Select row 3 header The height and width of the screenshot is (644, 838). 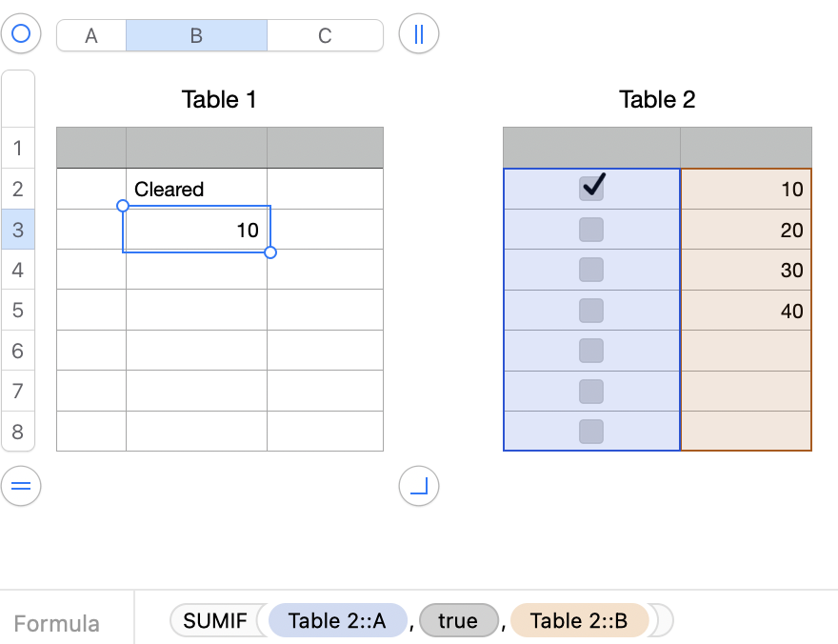tap(18, 230)
